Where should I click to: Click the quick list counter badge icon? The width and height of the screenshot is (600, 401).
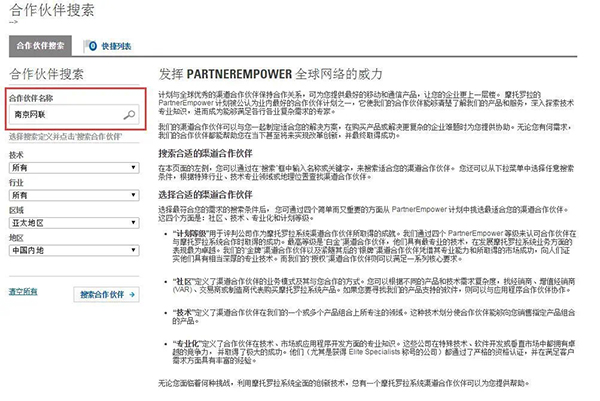(x=90, y=46)
